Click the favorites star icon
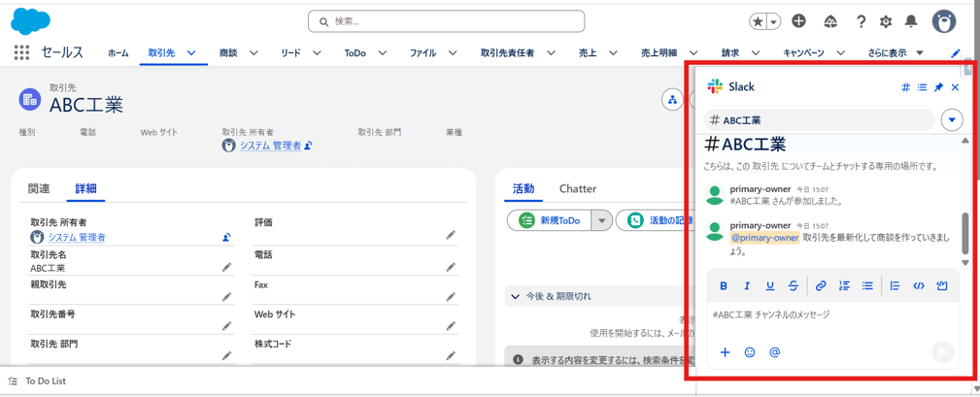This screenshot has width=980, height=397. point(759,22)
